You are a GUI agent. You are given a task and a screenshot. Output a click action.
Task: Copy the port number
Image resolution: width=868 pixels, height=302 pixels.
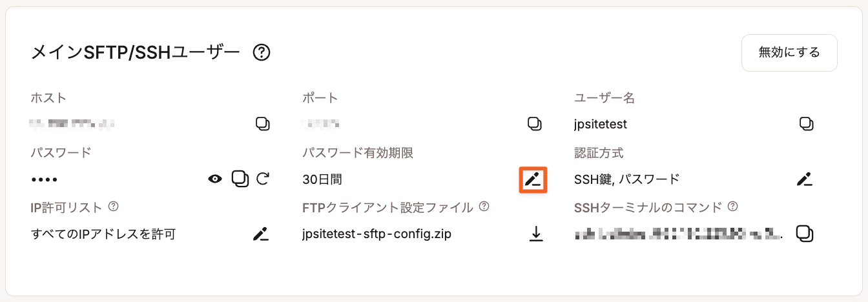pos(534,123)
